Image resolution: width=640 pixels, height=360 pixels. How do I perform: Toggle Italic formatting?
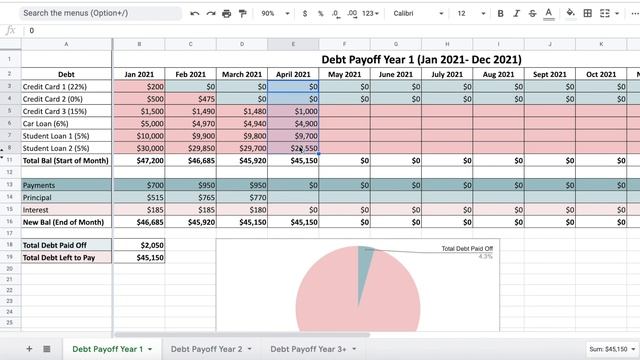(516, 13)
